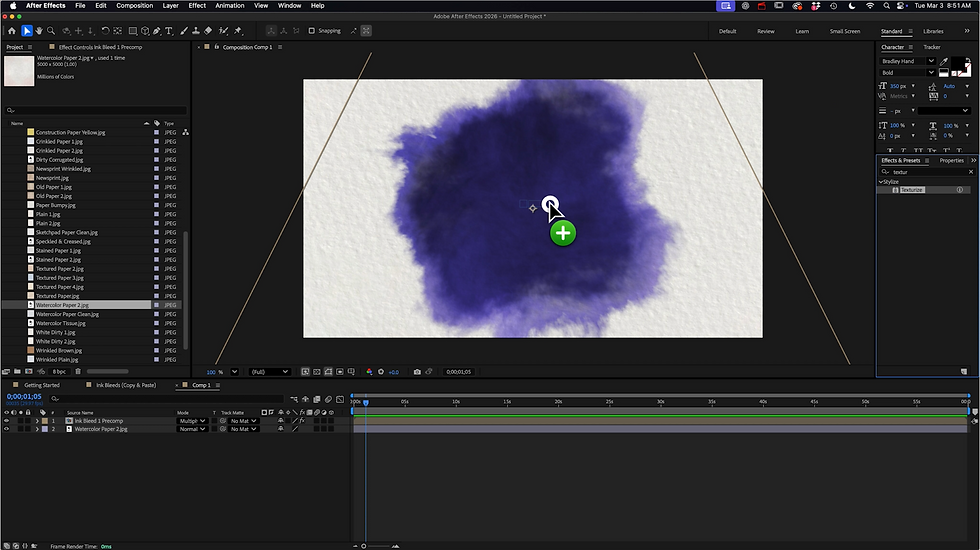This screenshot has height=550, width=980.
Task: Click the composition mini-flowchart icon in timeline
Action: pos(294,399)
